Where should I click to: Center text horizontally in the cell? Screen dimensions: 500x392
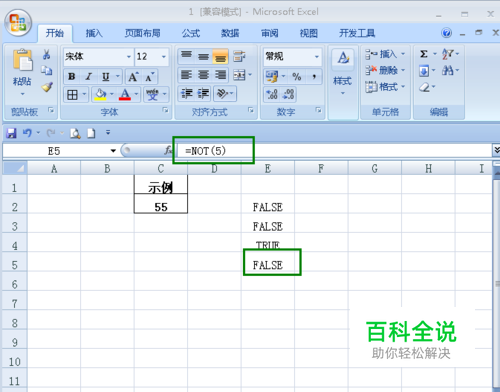[203, 75]
